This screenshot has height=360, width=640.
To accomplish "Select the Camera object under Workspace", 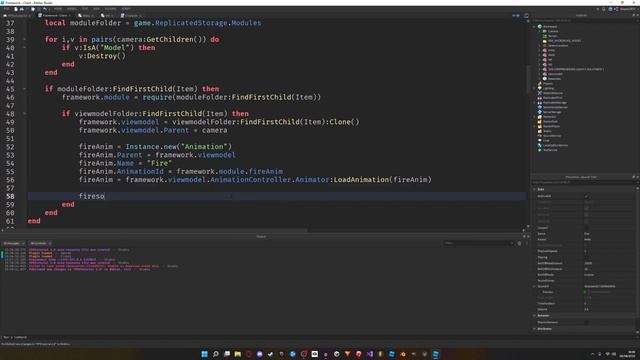I will coord(553,31).
